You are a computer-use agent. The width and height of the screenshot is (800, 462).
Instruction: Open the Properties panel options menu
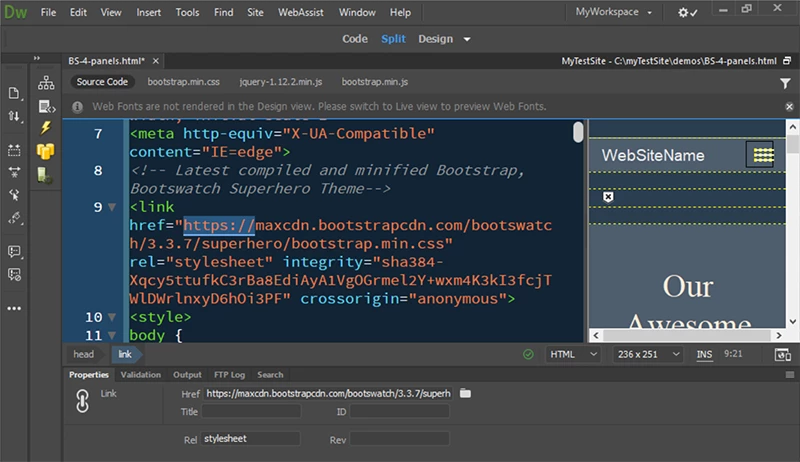pyautogui.click(x=789, y=375)
